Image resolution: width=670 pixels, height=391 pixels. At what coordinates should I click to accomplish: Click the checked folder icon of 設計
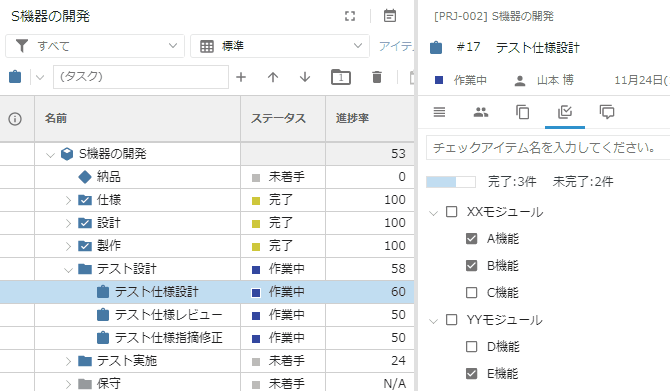85,223
